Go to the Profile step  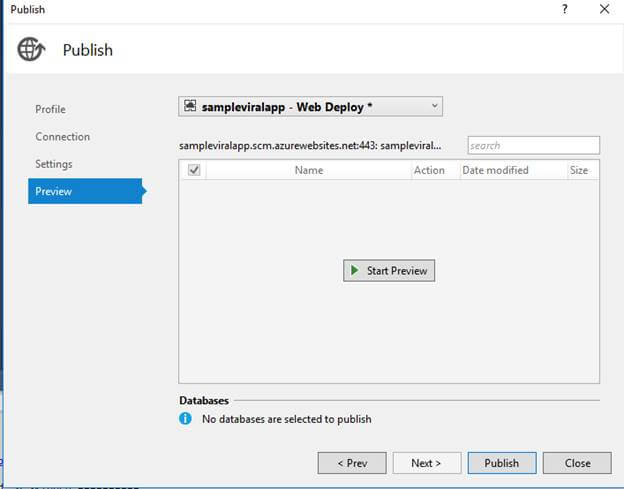pyautogui.click(x=50, y=109)
